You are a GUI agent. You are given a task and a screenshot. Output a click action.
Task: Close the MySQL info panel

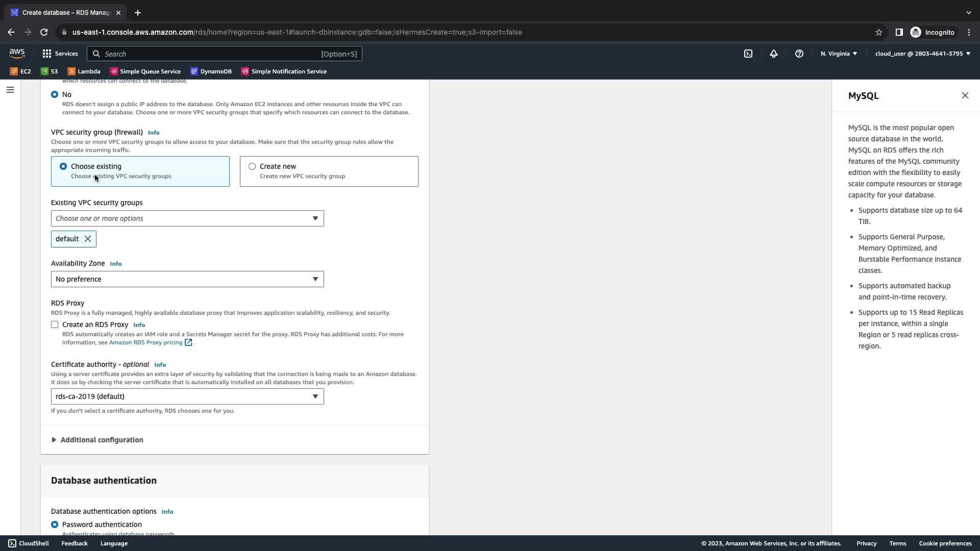965,95
